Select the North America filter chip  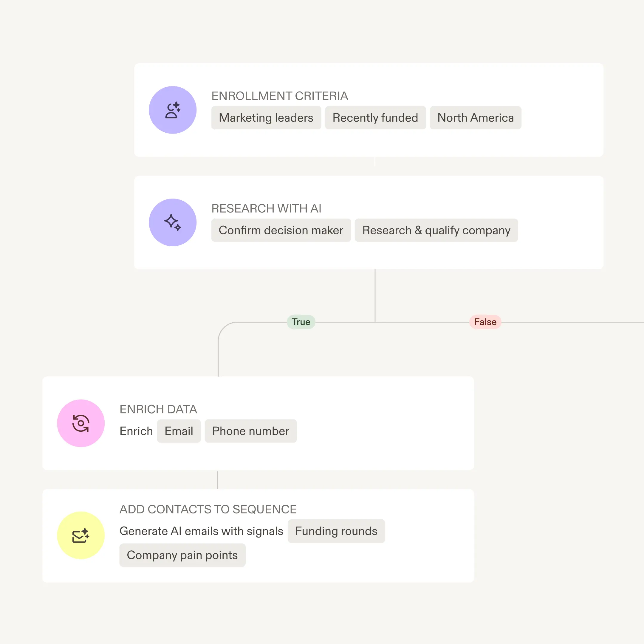[476, 118]
